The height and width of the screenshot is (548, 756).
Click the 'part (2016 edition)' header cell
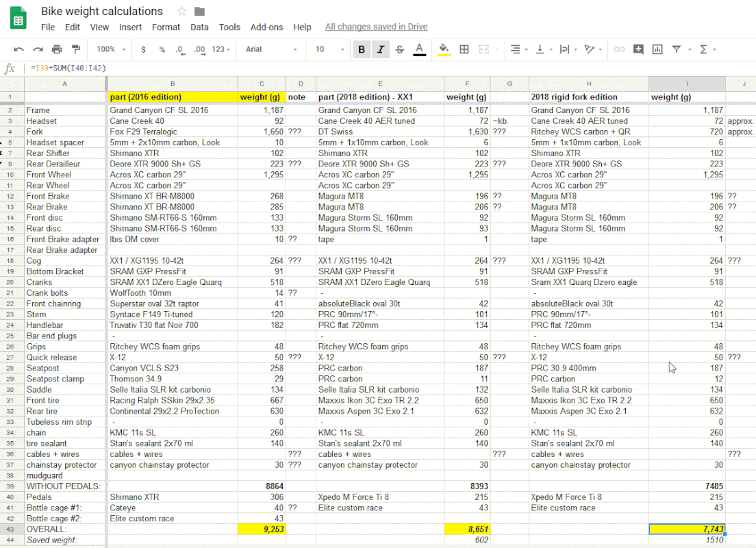tap(173, 97)
